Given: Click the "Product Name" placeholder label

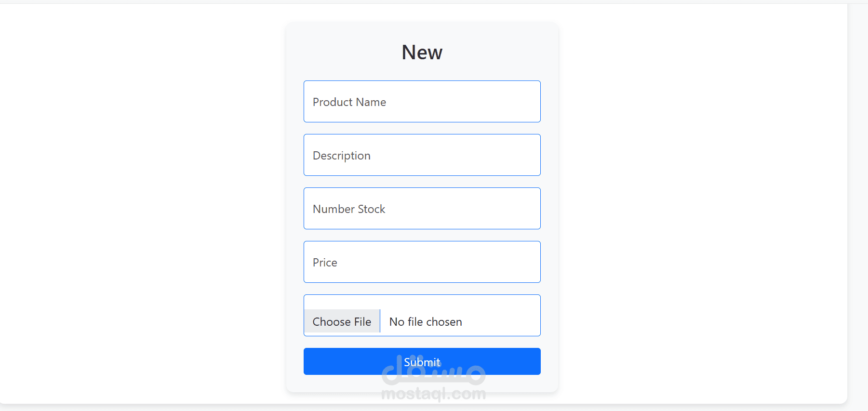Looking at the screenshot, I should (349, 102).
